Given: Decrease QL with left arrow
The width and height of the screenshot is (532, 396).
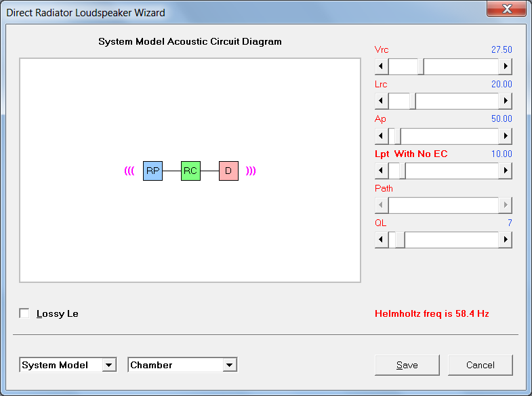Looking at the screenshot, I should tap(382, 240).
